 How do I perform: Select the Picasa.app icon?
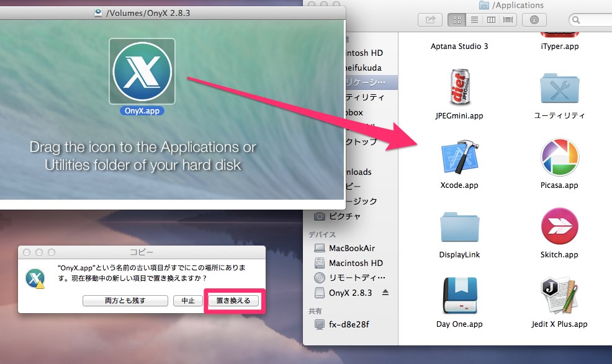[559, 156]
